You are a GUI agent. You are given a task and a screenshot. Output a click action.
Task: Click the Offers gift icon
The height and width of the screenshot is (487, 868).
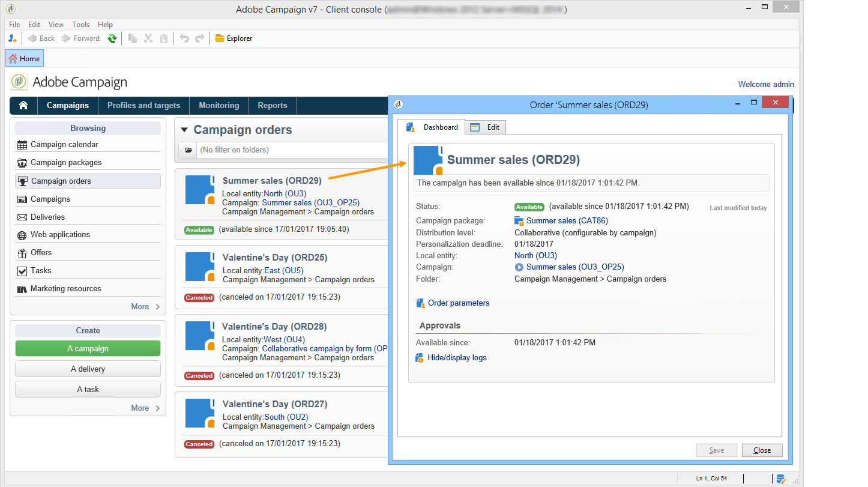click(x=22, y=253)
